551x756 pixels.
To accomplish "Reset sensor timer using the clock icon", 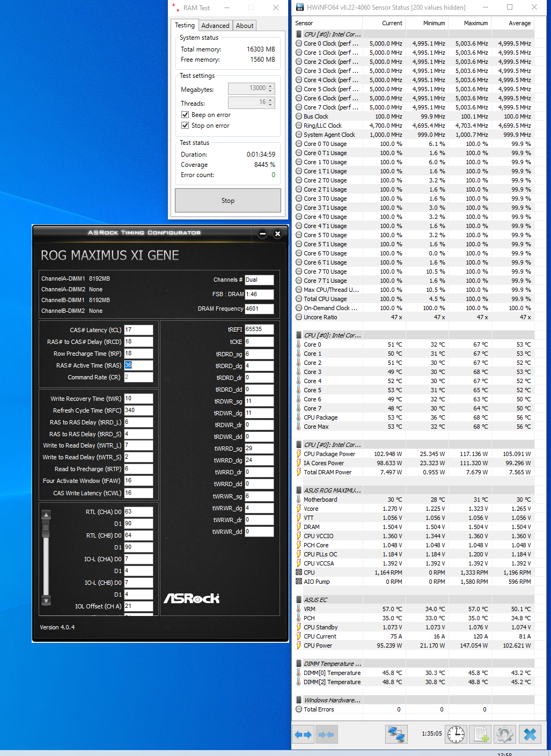I will (457, 735).
